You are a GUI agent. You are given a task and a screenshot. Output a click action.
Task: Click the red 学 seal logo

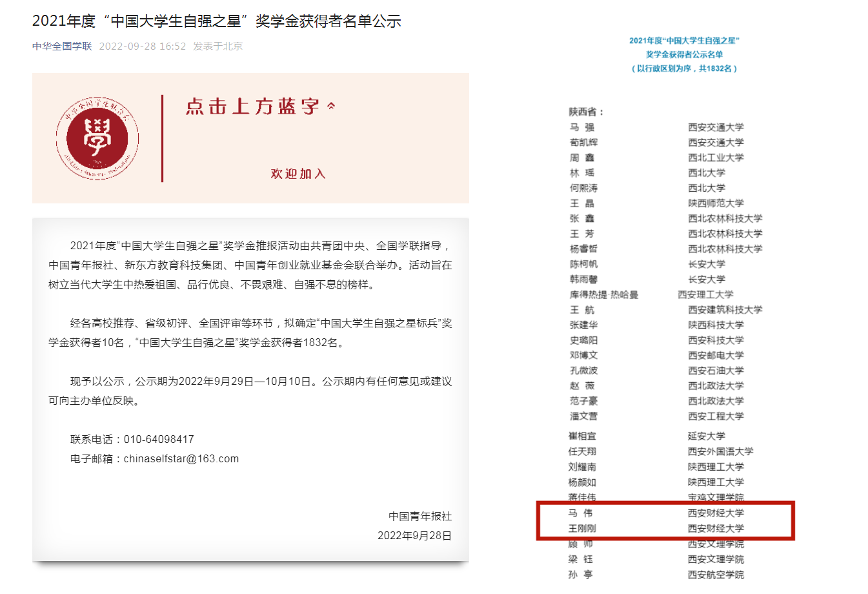97,138
